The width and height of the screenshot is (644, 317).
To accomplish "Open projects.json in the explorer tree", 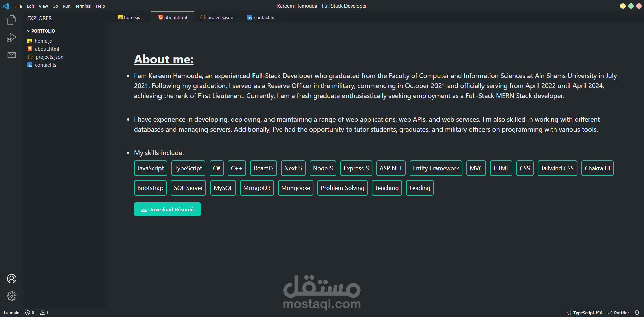I will click(x=45, y=57).
